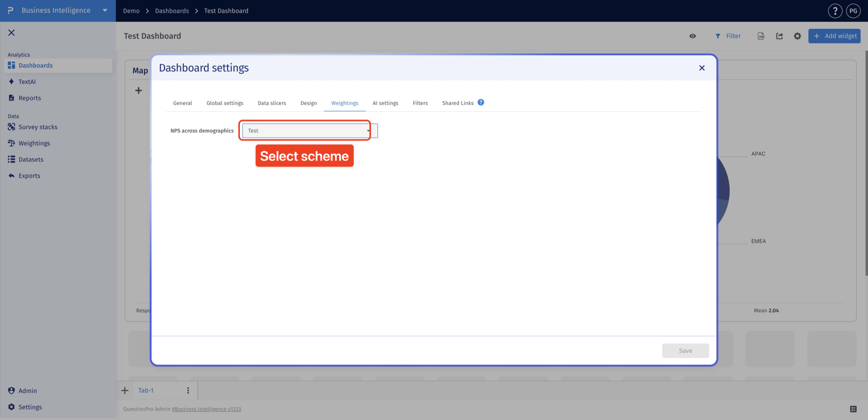Click the APAC chart label
Viewport: 868px width, 420px height.
coord(758,154)
